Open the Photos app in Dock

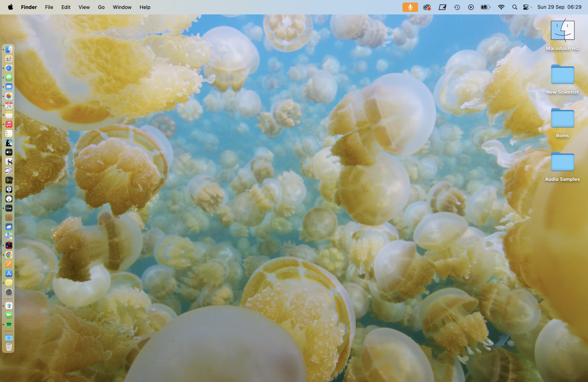[x=9, y=96]
